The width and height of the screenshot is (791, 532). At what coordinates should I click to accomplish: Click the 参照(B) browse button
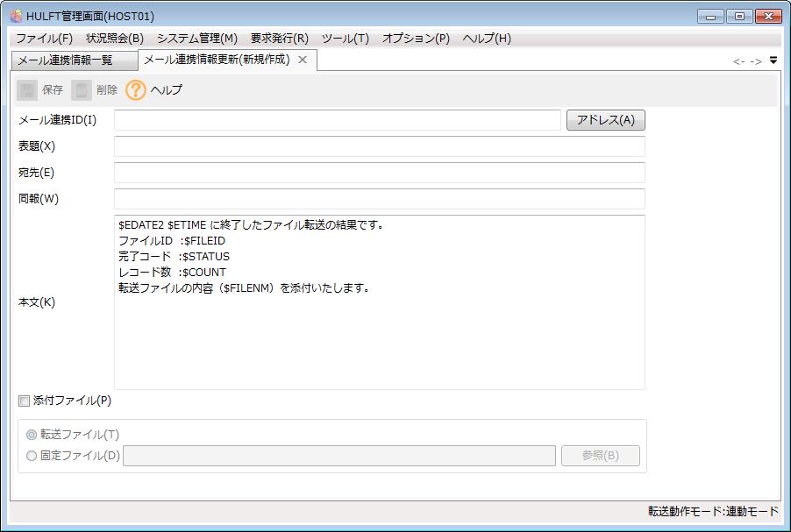(x=600, y=456)
